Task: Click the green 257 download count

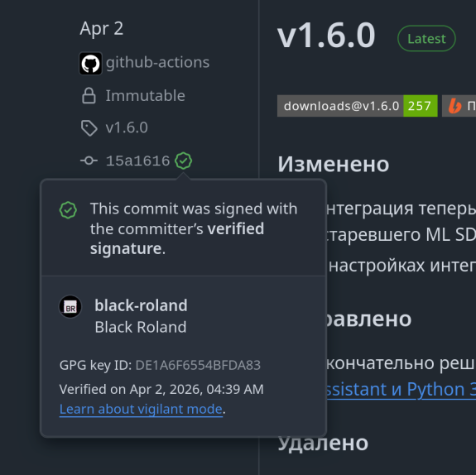Action: pos(421,106)
